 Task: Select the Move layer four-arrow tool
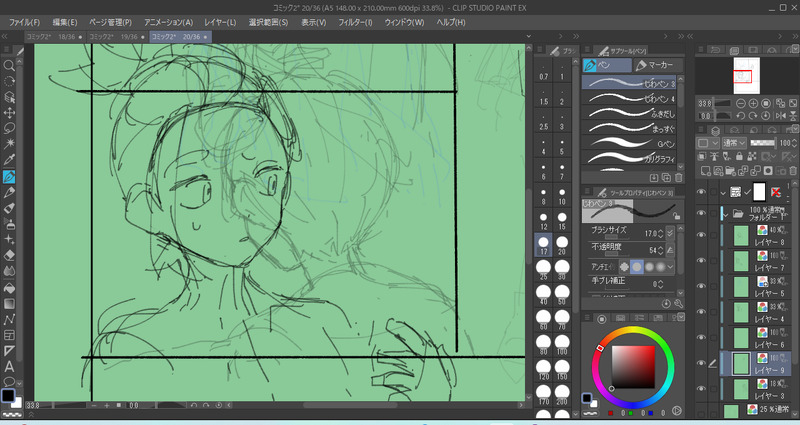click(9, 113)
